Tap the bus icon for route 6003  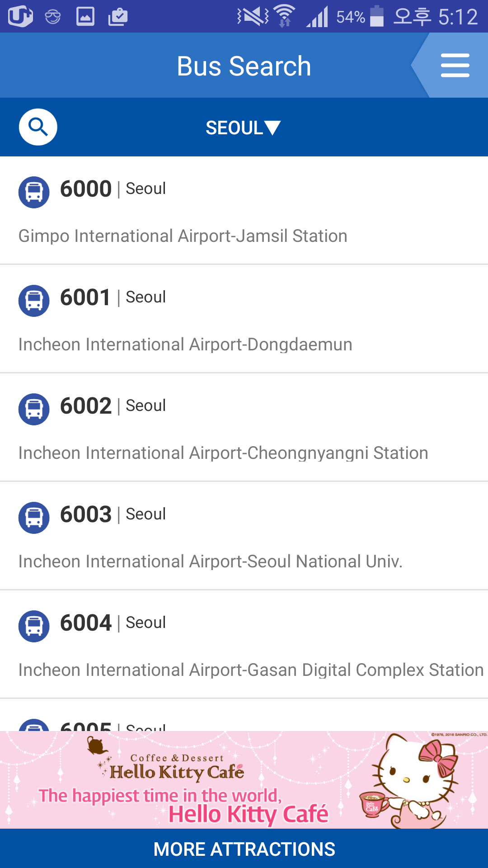pyautogui.click(x=34, y=518)
